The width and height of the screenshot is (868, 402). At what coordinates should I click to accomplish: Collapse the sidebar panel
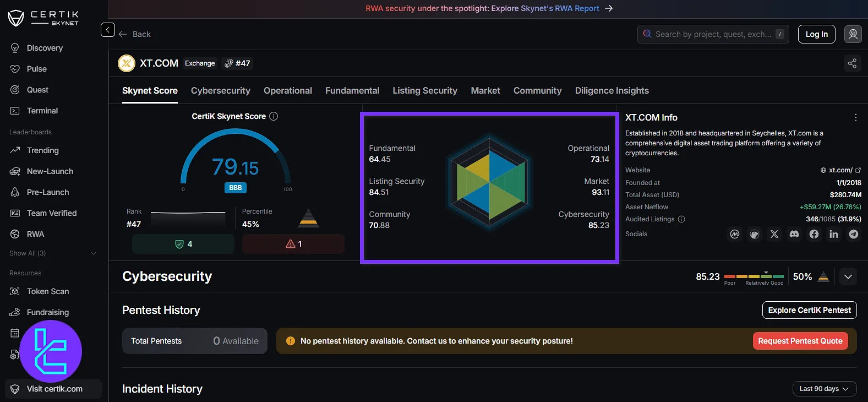pyautogui.click(x=108, y=30)
